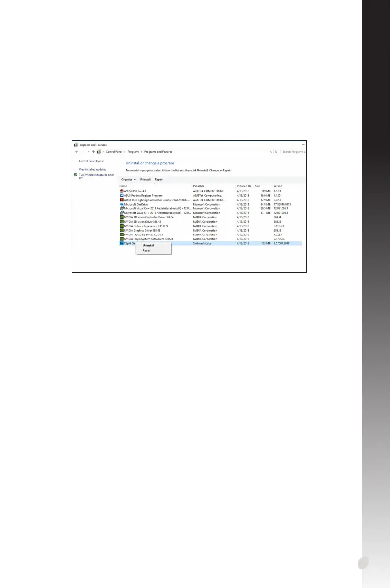Sort by the Name column header

123,186
